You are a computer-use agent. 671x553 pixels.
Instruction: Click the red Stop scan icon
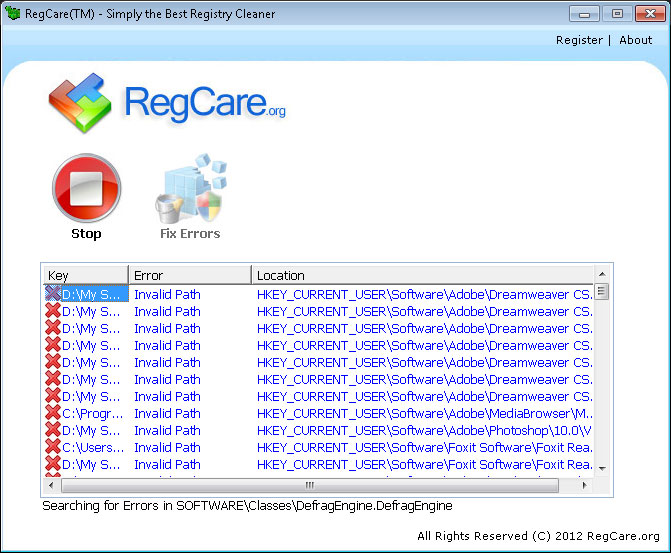pyautogui.click(x=87, y=188)
